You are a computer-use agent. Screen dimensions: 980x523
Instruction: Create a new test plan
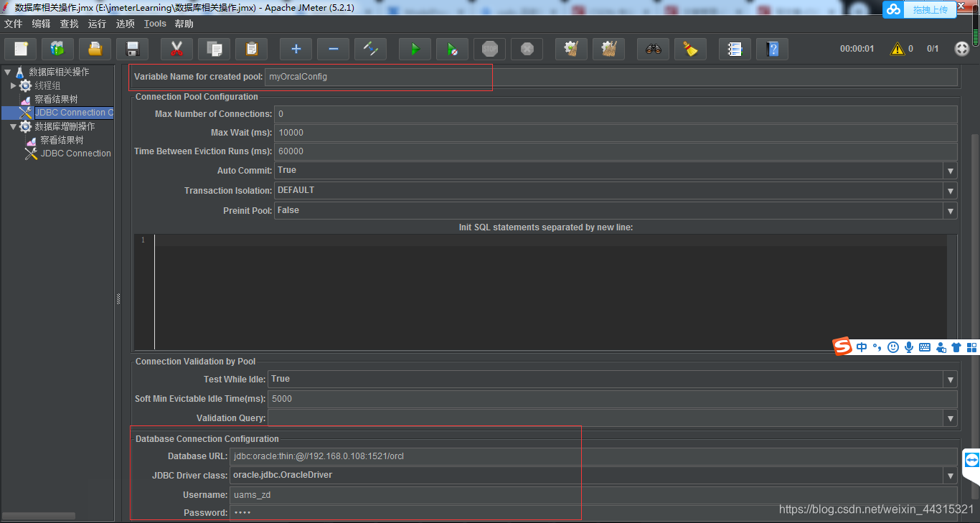point(21,49)
